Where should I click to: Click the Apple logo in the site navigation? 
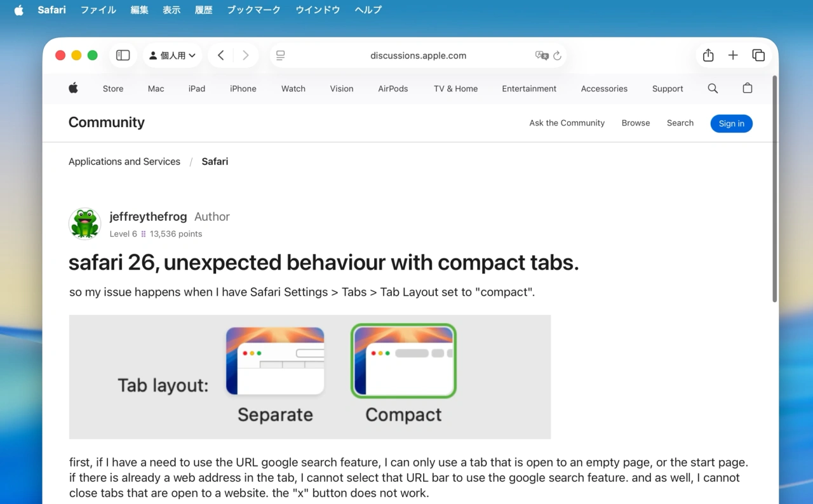[x=73, y=88]
